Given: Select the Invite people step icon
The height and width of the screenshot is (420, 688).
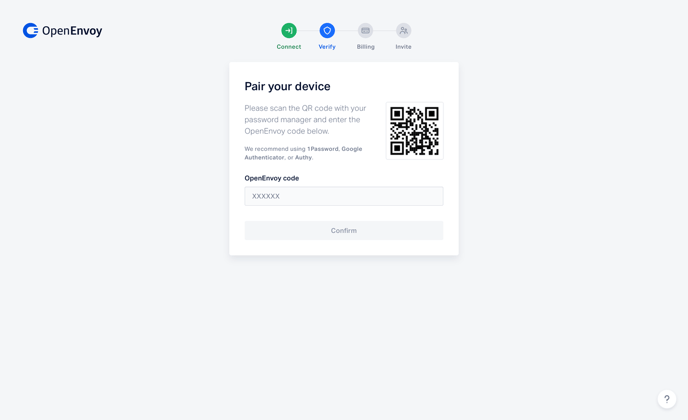Looking at the screenshot, I should tap(403, 31).
